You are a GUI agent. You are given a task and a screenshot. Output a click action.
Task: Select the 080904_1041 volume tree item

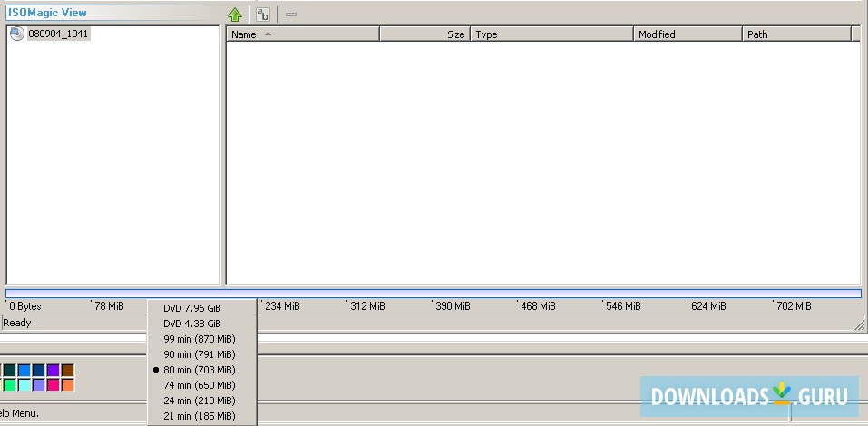58,34
